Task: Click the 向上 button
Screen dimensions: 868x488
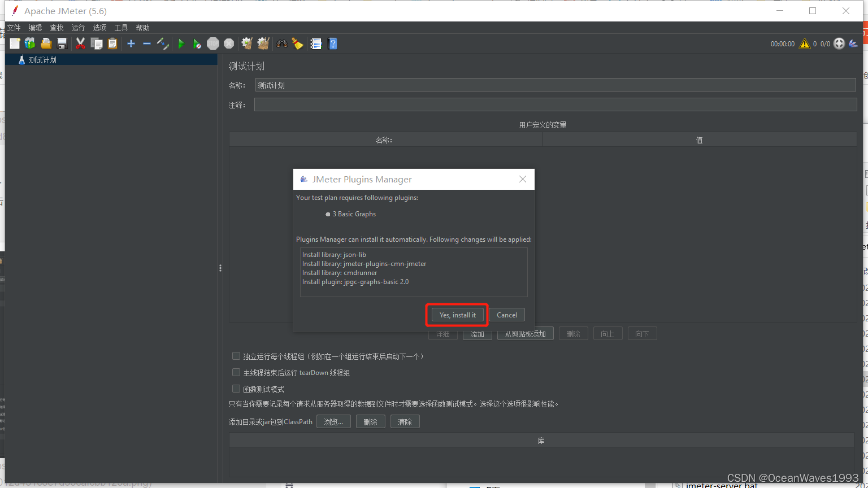Action: point(607,334)
